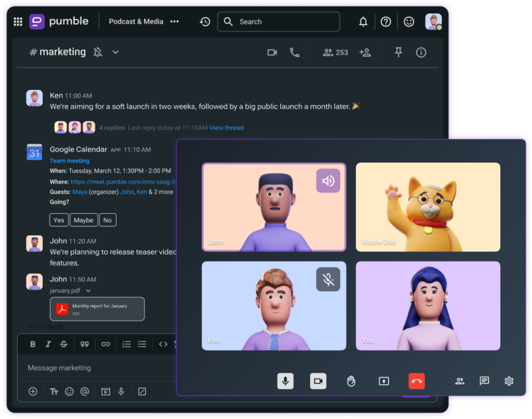Toggle bold formatting
This screenshot has width=532, height=419.
click(33, 344)
